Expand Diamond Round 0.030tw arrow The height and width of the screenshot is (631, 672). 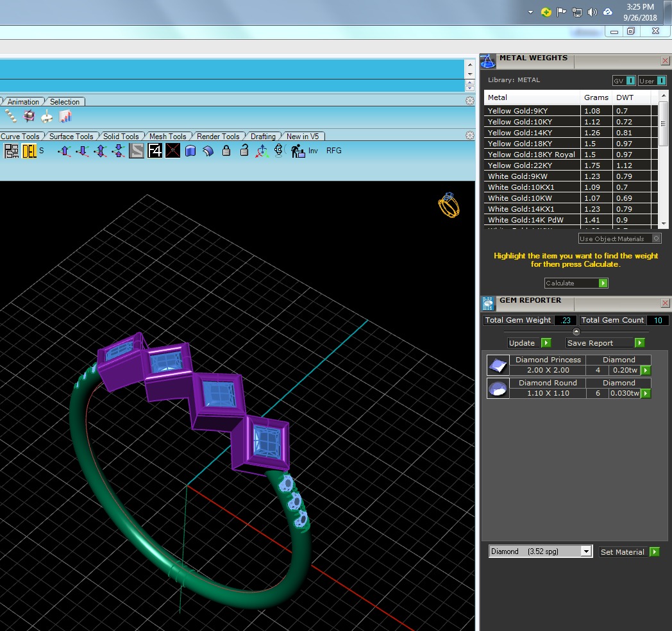click(x=646, y=393)
